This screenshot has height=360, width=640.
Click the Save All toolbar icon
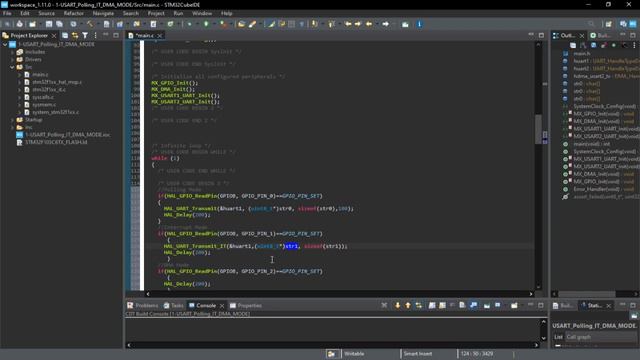coord(59,24)
